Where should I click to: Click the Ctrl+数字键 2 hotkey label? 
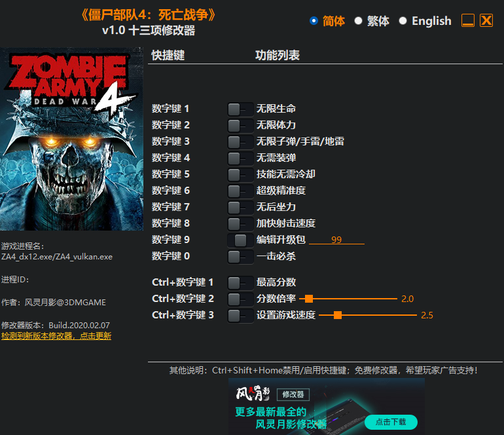183,299
